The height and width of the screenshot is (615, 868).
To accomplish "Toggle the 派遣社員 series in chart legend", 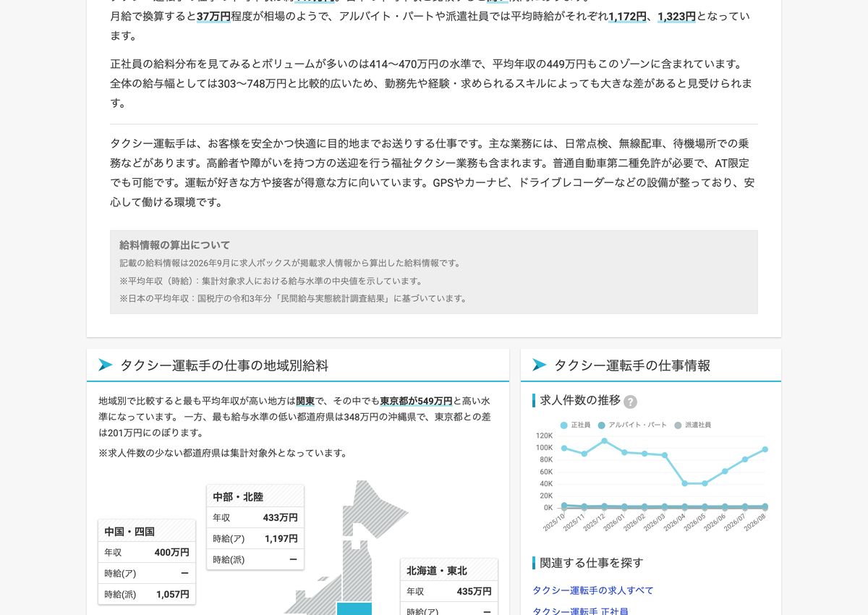I will coord(692,425).
